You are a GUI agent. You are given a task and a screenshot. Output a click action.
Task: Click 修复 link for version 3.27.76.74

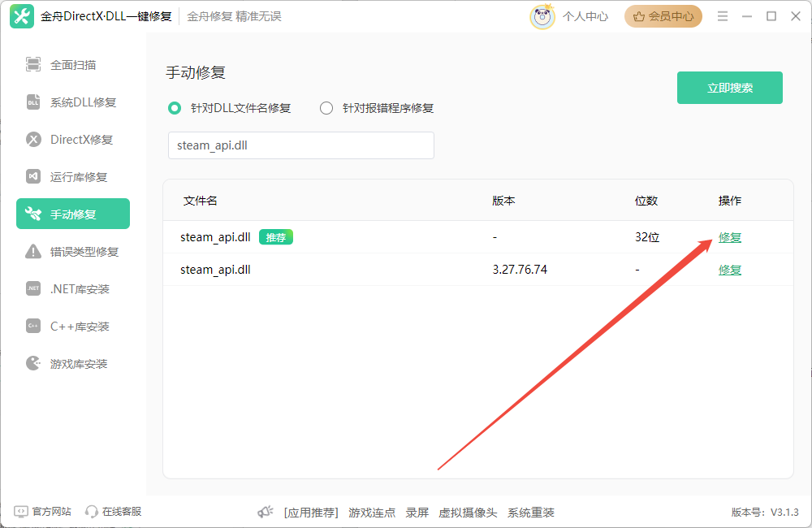(x=730, y=270)
